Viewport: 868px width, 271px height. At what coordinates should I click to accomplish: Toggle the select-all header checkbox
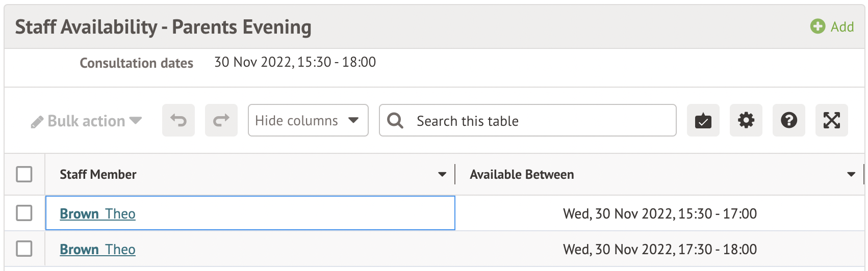[x=24, y=174]
